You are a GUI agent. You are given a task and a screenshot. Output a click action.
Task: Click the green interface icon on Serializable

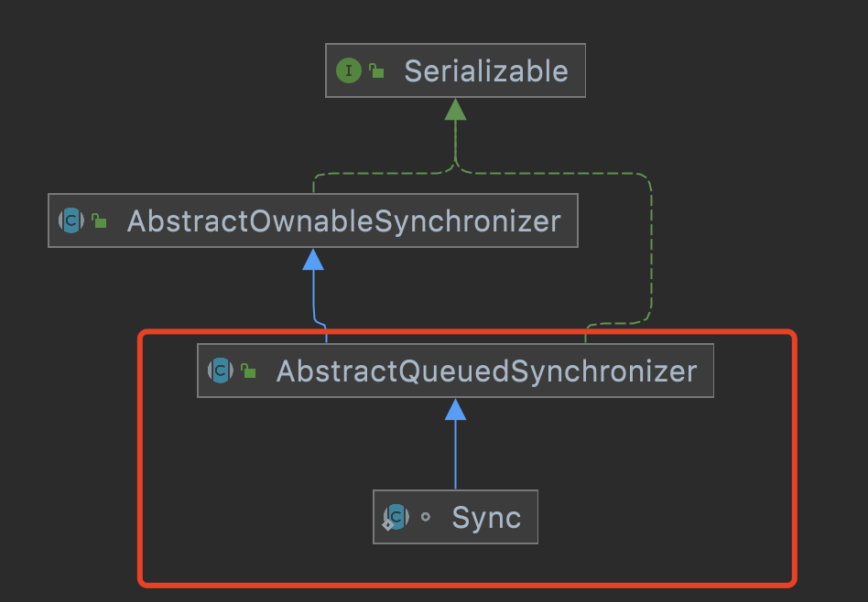pyautogui.click(x=349, y=70)
